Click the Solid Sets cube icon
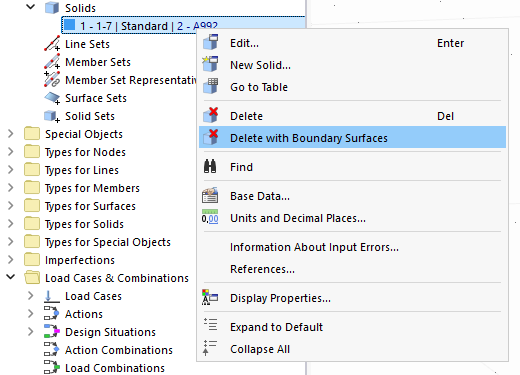This screenshot has height=375, width=520. coord(52,116)
